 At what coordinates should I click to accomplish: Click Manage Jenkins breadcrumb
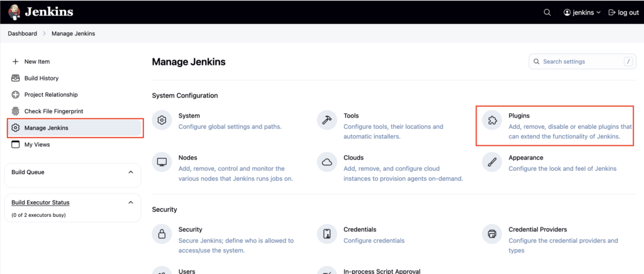coord(73,34)
